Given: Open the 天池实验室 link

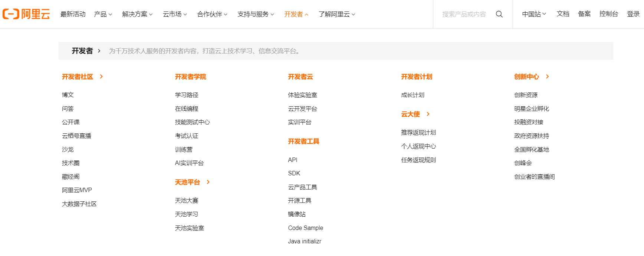Looking at the screenshot, I should point(190,228).
